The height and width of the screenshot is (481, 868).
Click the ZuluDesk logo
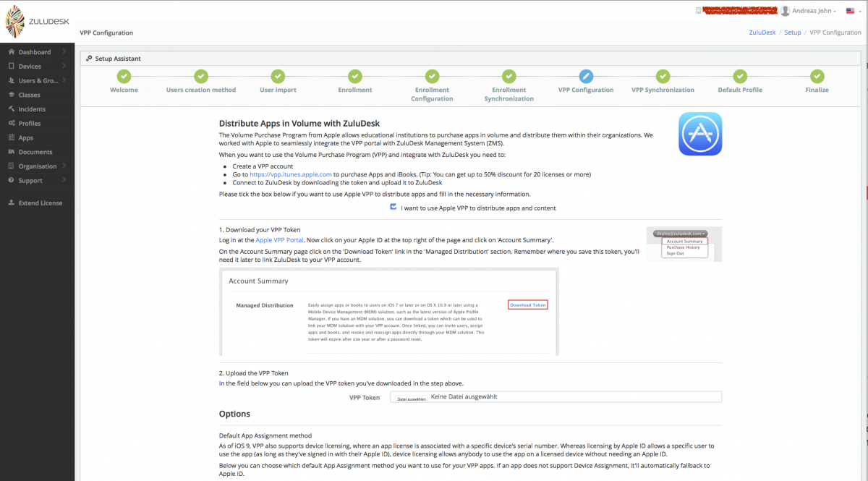click(37, 22)
